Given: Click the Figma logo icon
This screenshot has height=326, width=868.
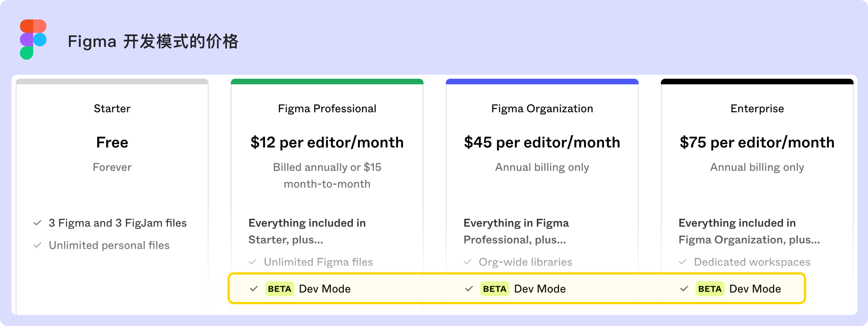Looking at the screenshot, I should coord(33,40).
